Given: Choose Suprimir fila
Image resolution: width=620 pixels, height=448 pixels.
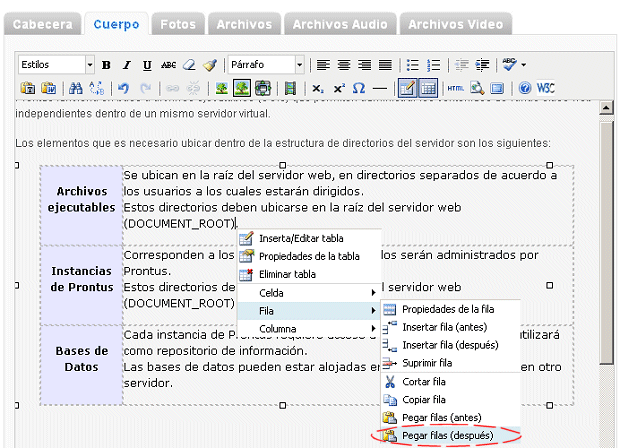Looking at the screenshot, I should tap(450, 363).
